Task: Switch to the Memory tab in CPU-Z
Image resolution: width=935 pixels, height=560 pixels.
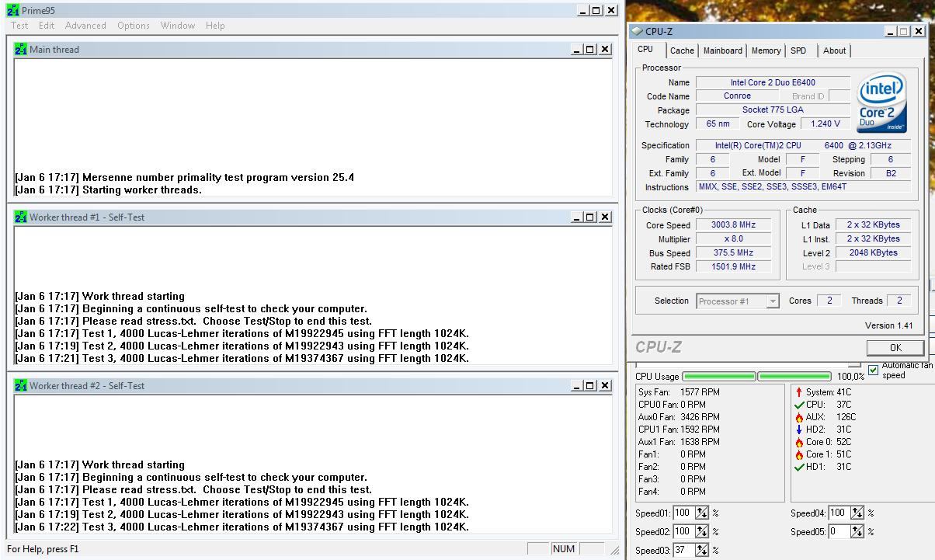Action: tap(766, 50)
